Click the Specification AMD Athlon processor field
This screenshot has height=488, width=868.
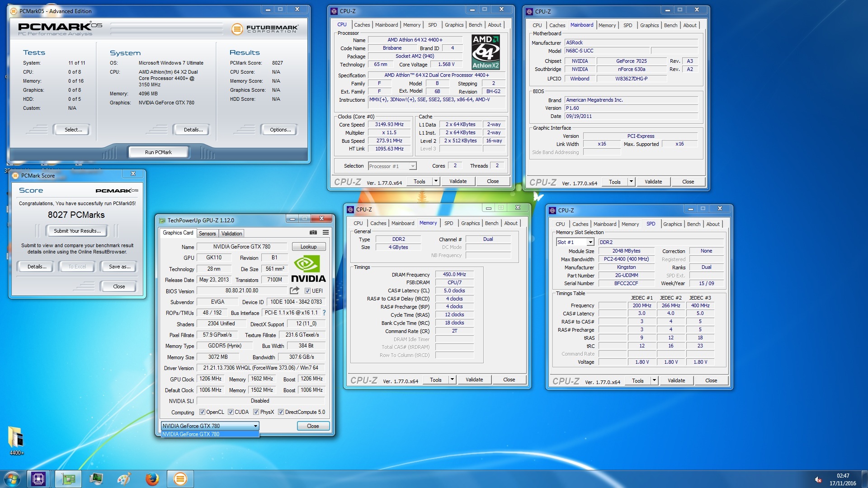pos(437,75)
